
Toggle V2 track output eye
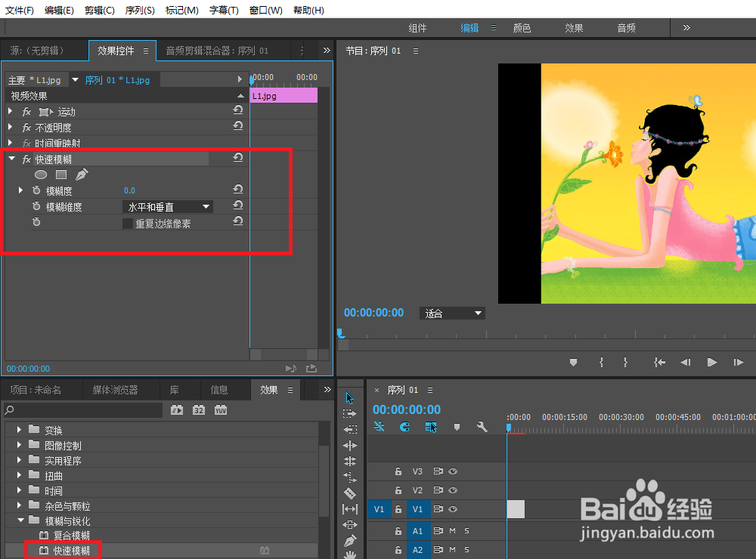[x=453, y=490]
